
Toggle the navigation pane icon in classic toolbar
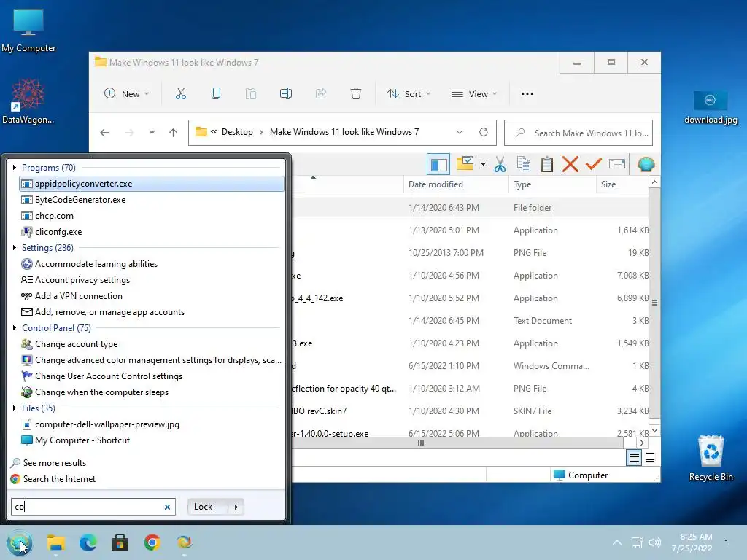coord(438,165)
